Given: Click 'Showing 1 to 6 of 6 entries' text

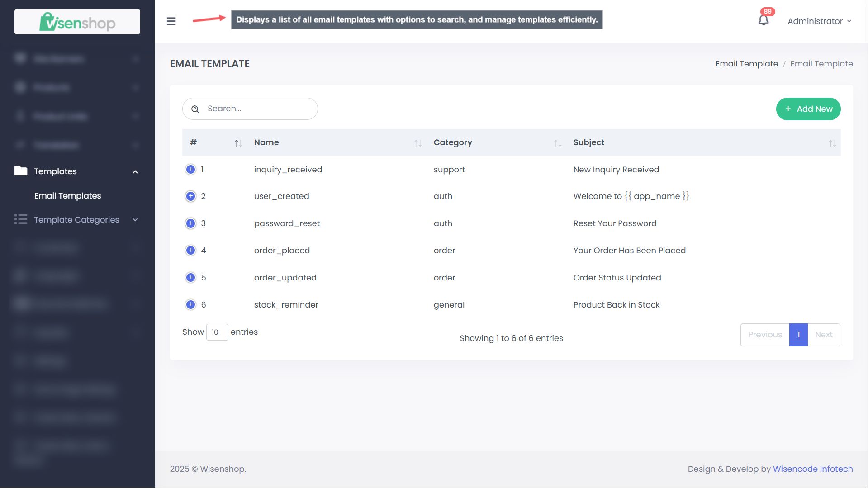Looking at the screenshot, I should [511, 338].
